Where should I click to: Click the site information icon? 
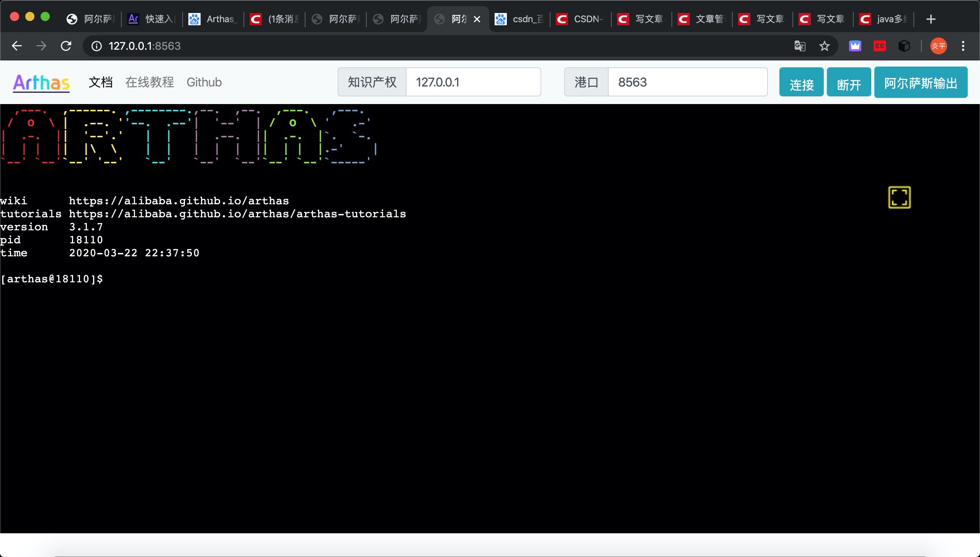tap(96, 46)
